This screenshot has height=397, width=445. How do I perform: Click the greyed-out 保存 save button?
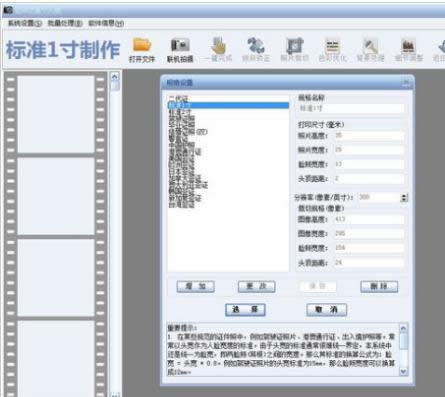[318, 286]
